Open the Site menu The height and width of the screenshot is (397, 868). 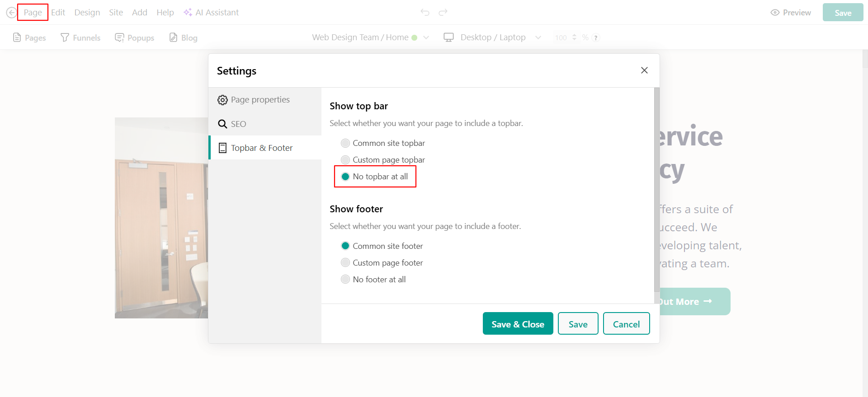tap(116, 12)
